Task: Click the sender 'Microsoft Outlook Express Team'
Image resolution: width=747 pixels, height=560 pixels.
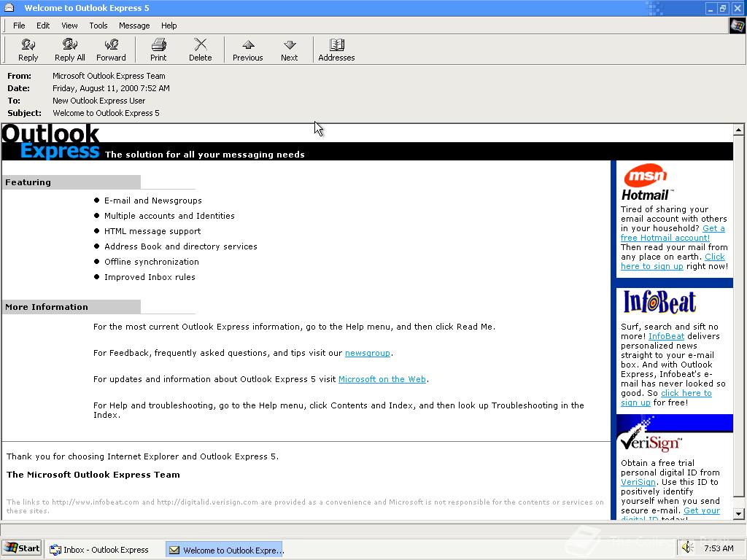Action: (109, 76)
